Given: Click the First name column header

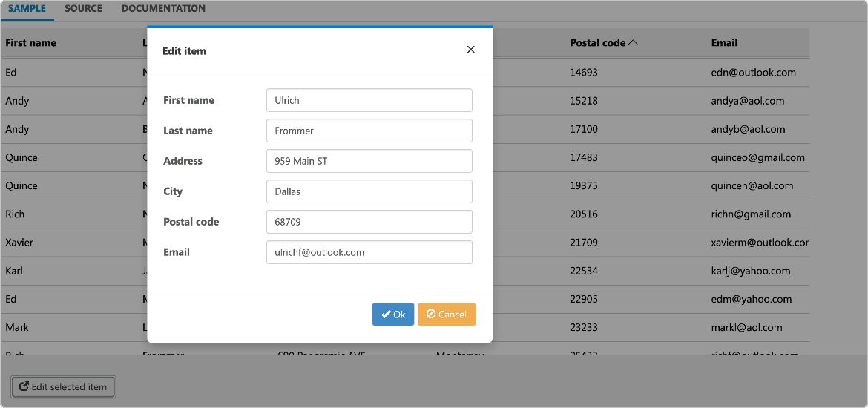Looking at the screenshot, I should point(31,42).
